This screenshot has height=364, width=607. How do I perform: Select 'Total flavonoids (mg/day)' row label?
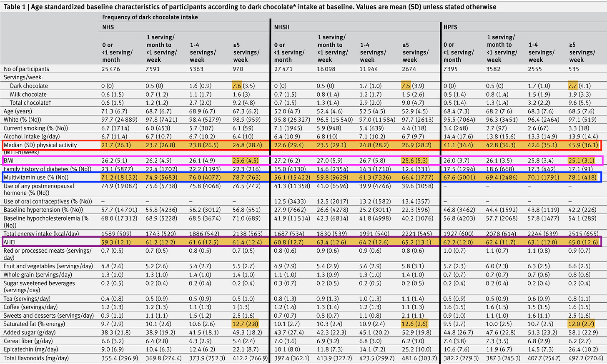[x=36, y=358]
